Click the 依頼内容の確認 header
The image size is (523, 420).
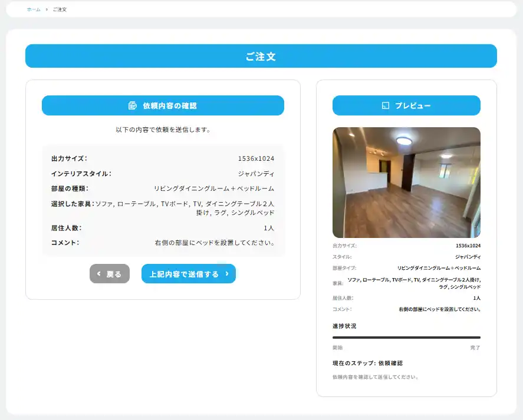click(x=163, y=105)
